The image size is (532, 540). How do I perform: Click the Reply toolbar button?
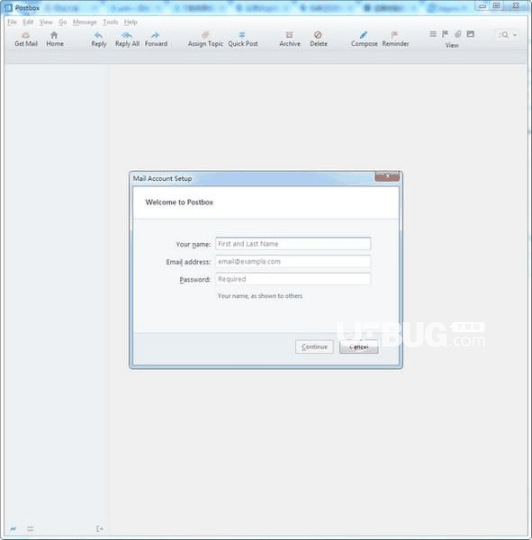pyautogui.click(x=99, y=39)
